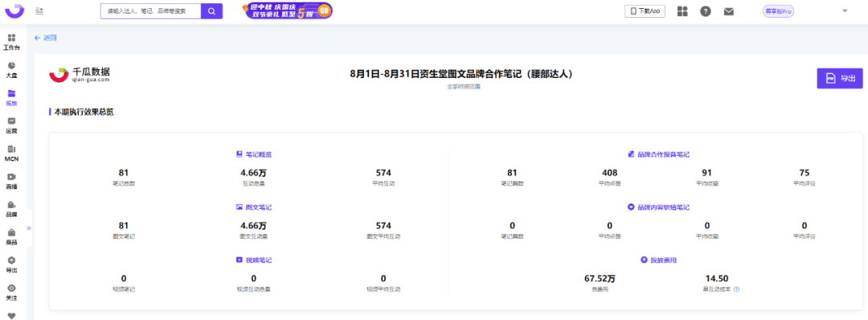
Task: Click the 品牌合作报备笔记 section icon
Action: 632,154
